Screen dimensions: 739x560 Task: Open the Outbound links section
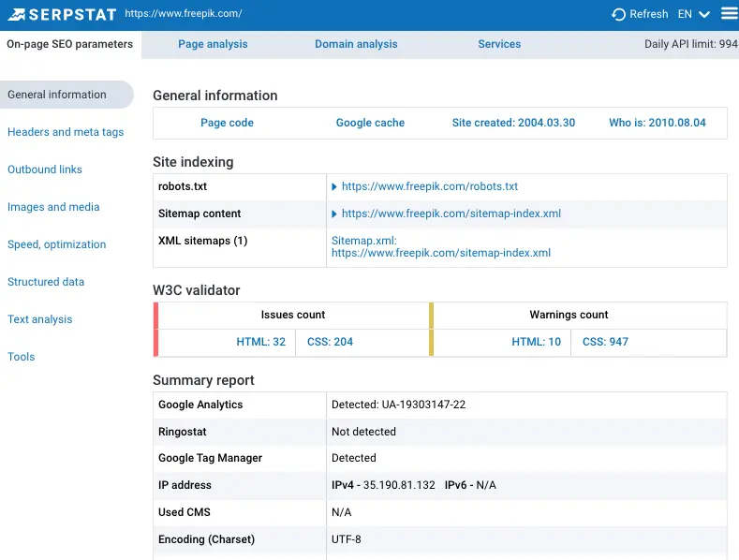(x=45, y=169)
